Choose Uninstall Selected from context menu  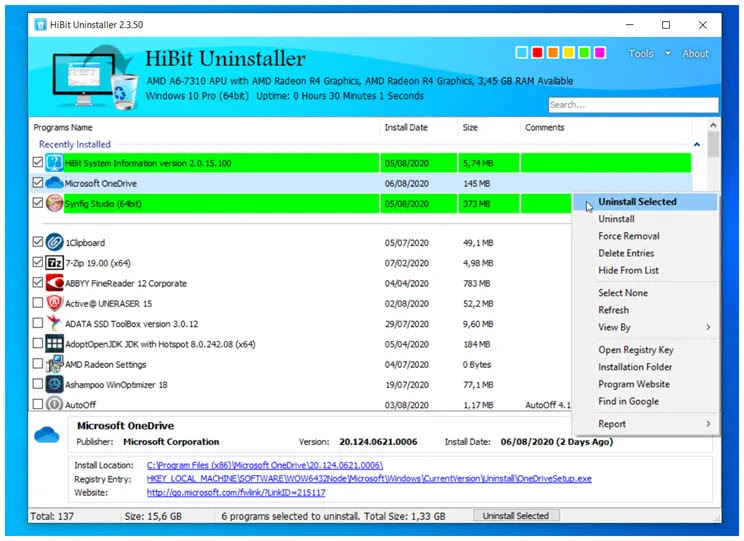[645, 202]
